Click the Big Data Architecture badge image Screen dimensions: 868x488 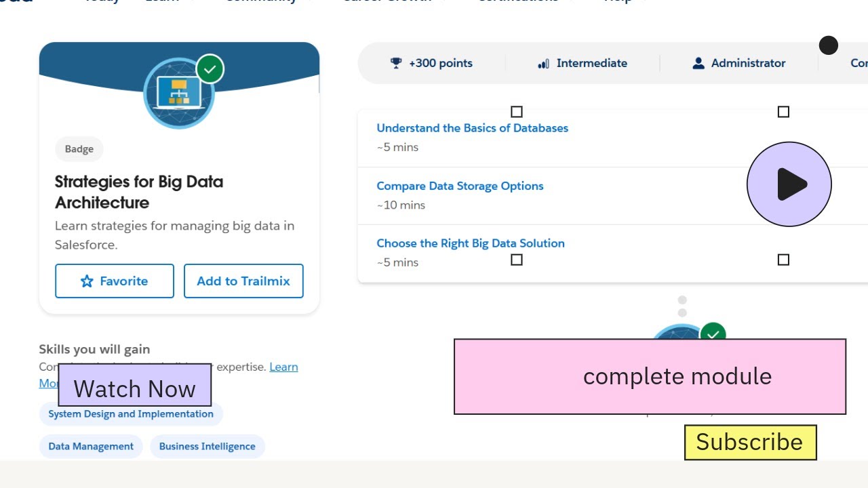coord(179,93)
